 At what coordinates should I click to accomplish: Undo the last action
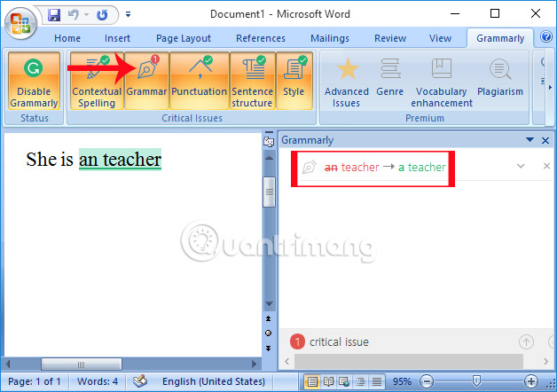(x=74, y=15)
